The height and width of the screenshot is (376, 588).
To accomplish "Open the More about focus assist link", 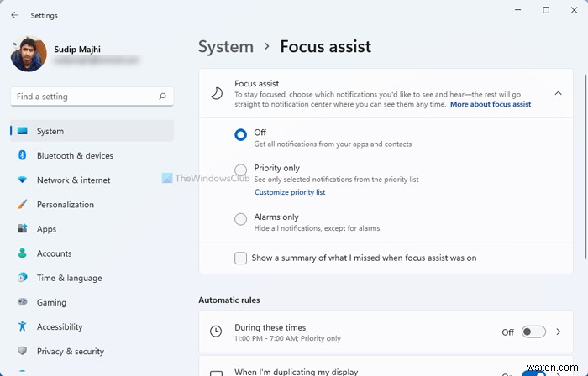I will pos(491,104).
